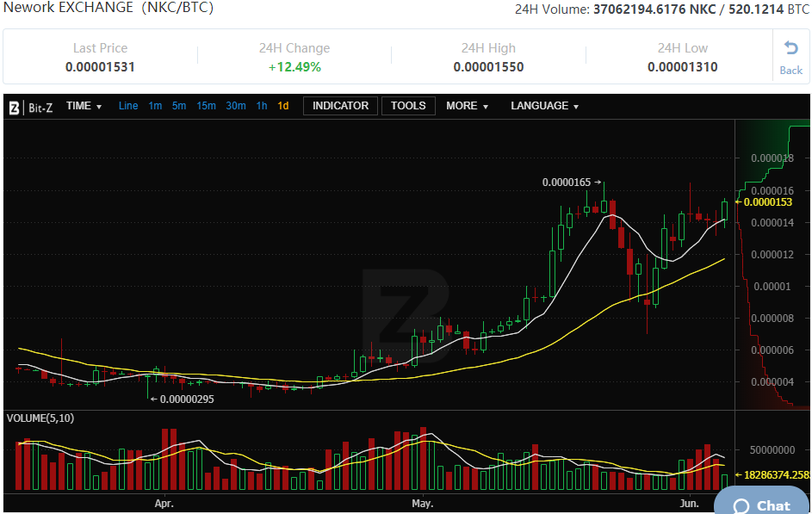The image size is (812, 514).
Task: Click the 0.0000165 high price label
Action: 567,183
